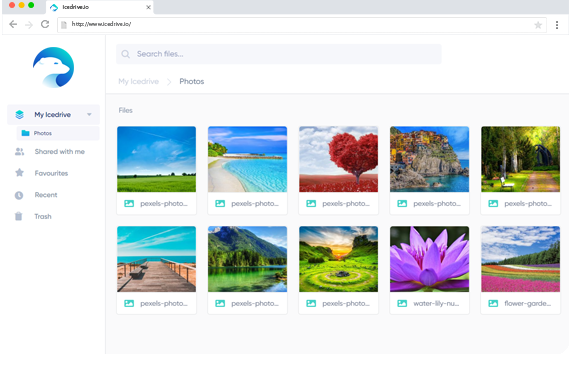
Task: Open Shared with me section
Action: tap(60, 152)
